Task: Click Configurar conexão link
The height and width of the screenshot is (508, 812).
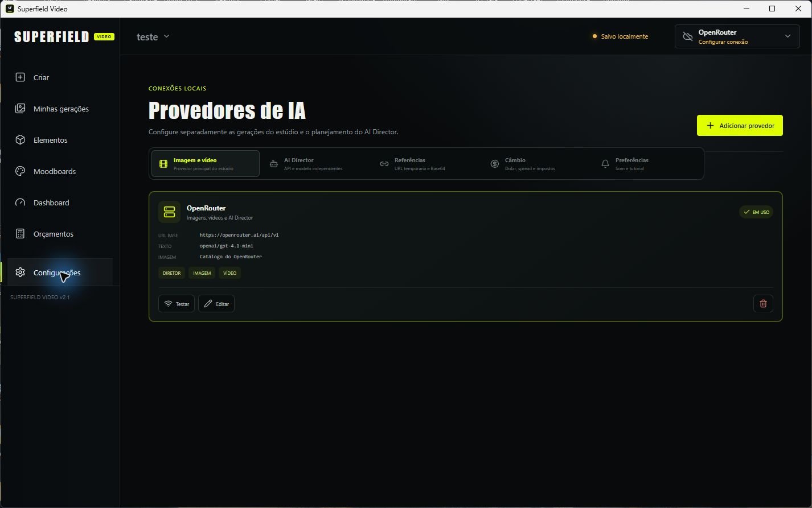Action: tap(723, 42)
